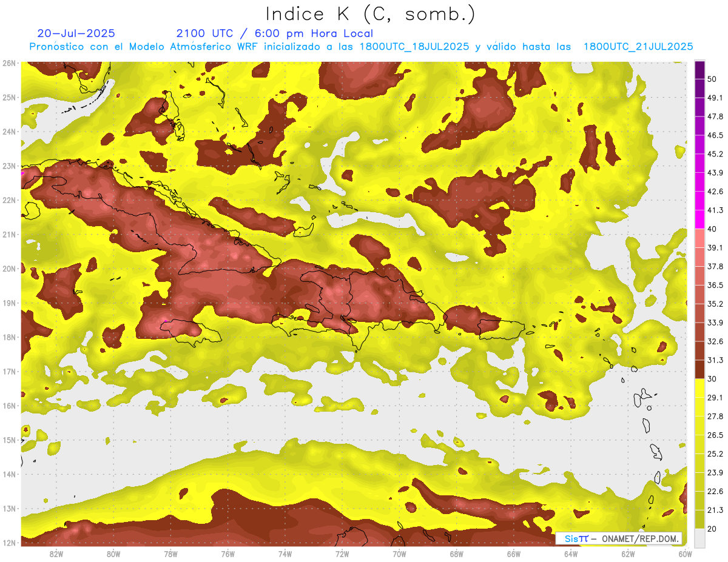
Task: Click the "18N" latitude label
Action: (9, 337)
